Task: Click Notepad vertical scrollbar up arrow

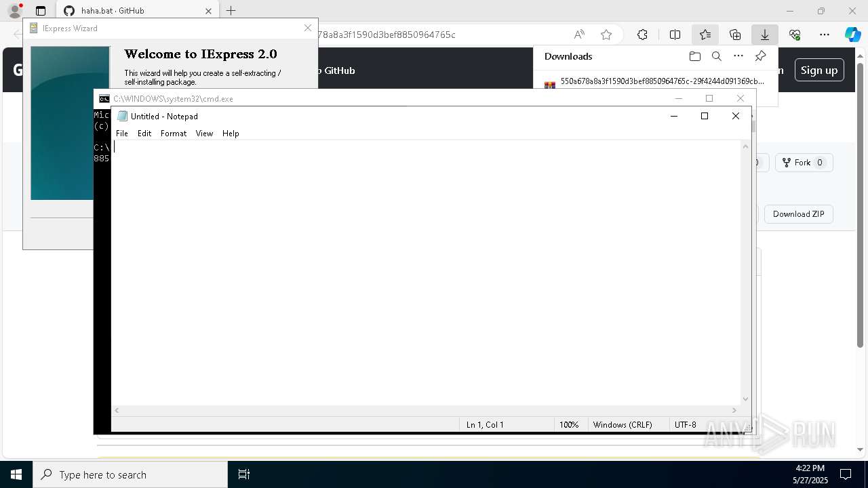Action: pyautogui.click(x=745, y=146)
